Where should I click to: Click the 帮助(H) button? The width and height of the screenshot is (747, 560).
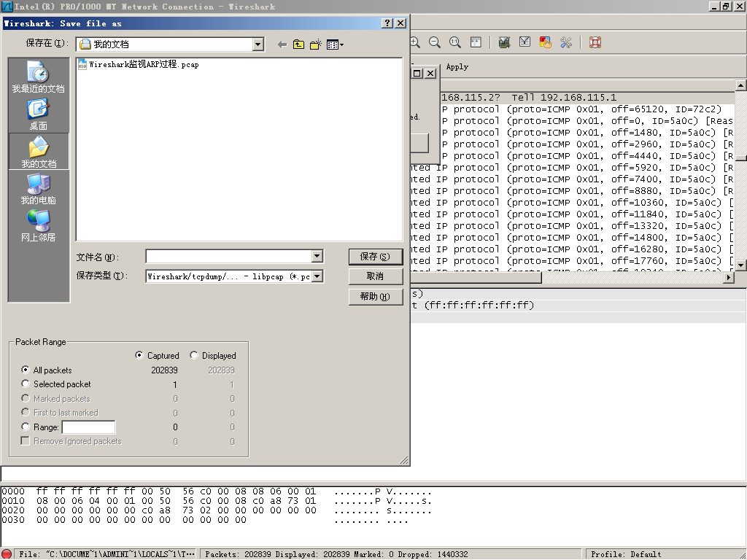tap(376, 296)
